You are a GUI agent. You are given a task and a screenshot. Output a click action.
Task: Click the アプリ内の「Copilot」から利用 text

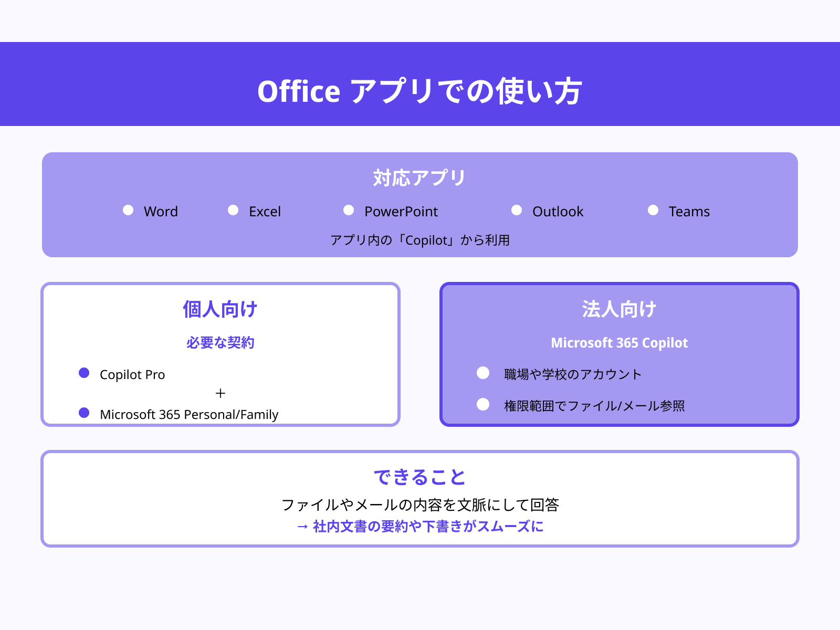(x=420, y=240)
